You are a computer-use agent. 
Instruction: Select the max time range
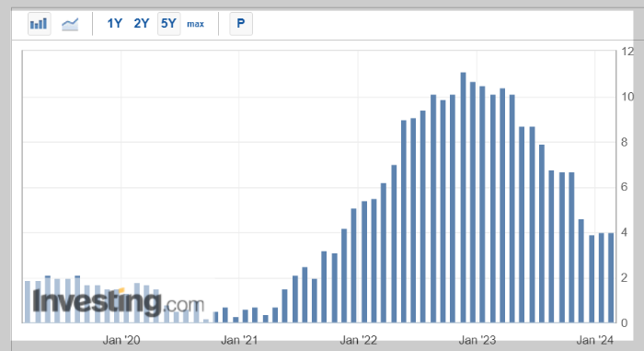click(195, 24)
